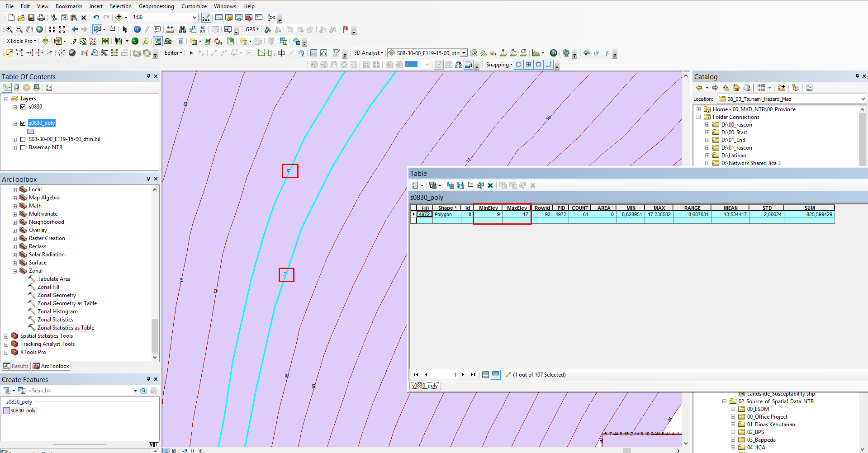Toggle Point Snapping circle button
This screenshot has height=453, width=868.
[x=519, y=65]
